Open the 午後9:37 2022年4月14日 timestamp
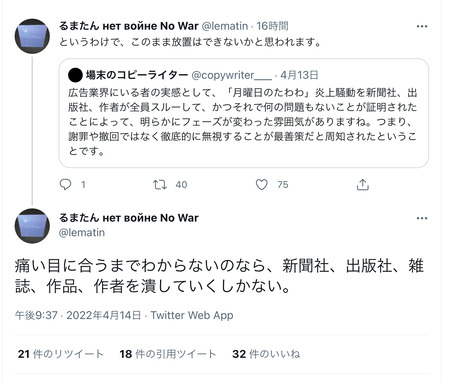The image size is (450, 382). tap(78, 315)
